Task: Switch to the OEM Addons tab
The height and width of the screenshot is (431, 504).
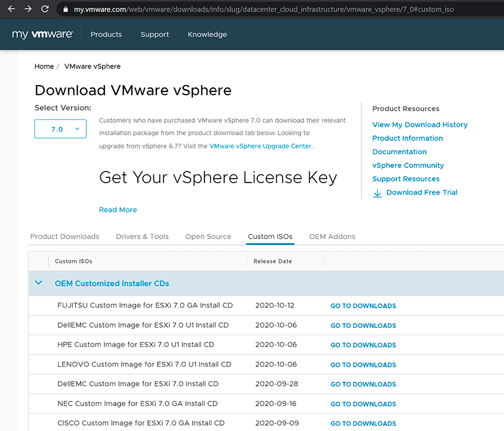Action: (332, 236)
